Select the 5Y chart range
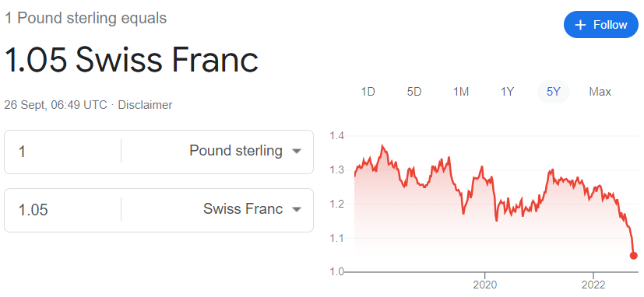 (x=553, y=92)
